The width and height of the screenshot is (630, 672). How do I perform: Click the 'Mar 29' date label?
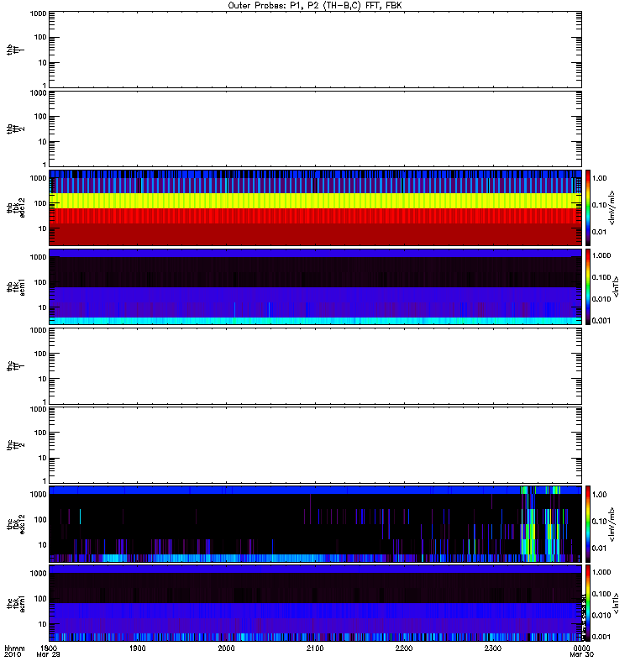click(48, 655)
